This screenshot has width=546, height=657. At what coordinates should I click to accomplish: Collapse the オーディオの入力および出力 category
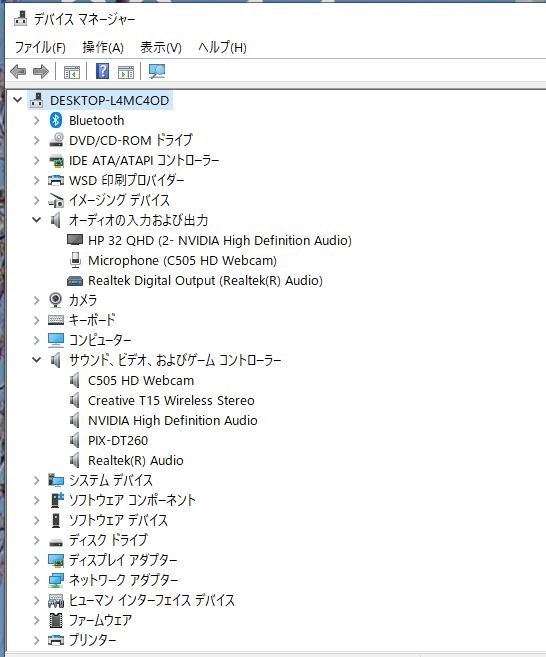point(36,220)
